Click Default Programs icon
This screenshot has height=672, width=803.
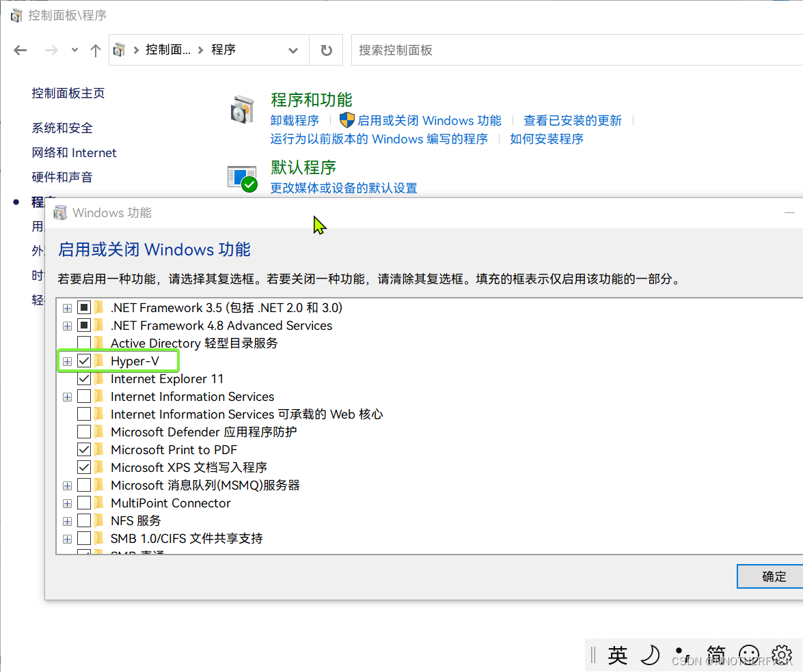pos(242,179)
